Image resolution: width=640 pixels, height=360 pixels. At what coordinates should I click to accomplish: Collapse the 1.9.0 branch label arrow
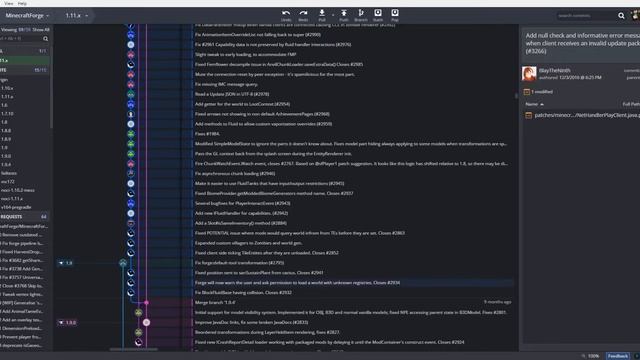click(x=61, y=322)
